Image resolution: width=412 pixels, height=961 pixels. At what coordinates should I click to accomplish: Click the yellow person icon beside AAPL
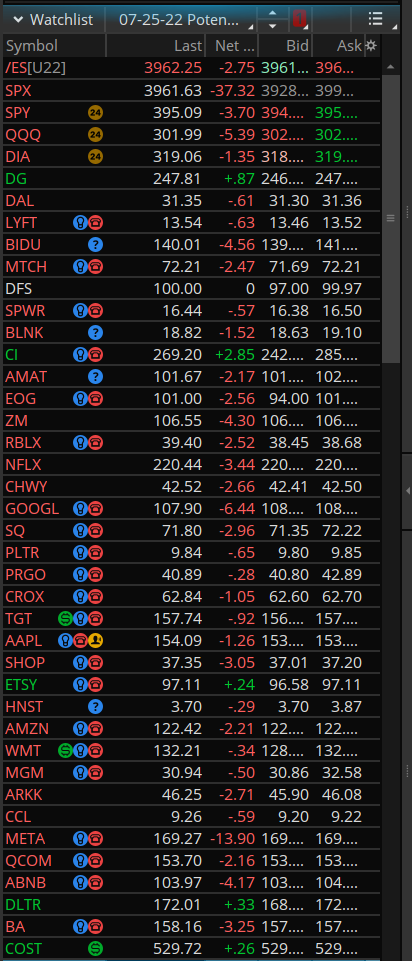tap(96, 640)
